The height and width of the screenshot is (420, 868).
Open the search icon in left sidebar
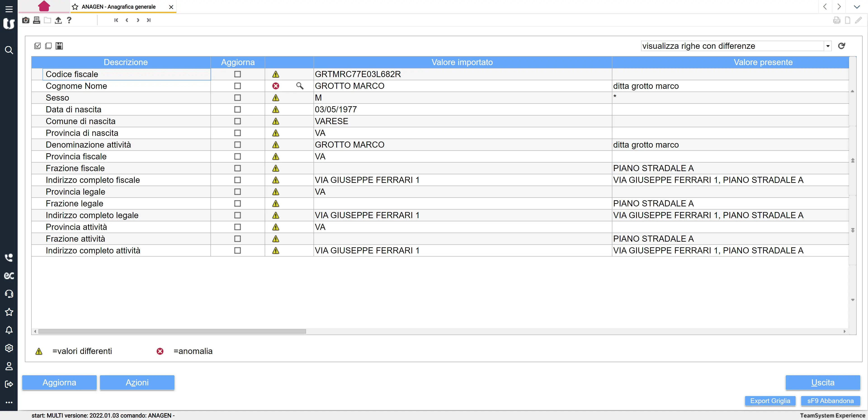(x=9, y=50)
